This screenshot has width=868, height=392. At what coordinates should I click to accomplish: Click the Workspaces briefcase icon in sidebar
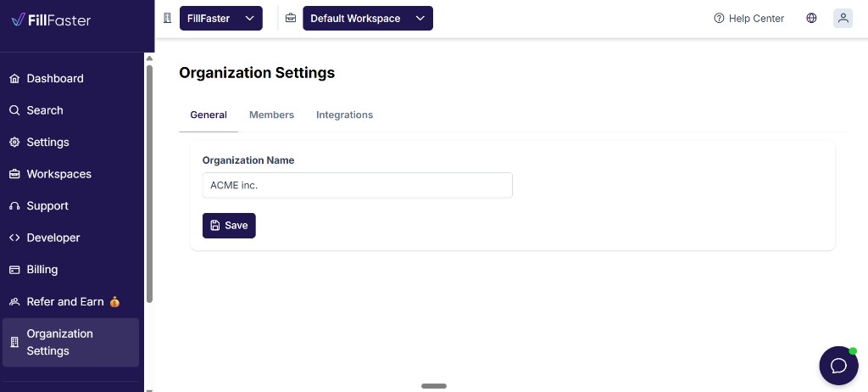click(x=15, y=174)
